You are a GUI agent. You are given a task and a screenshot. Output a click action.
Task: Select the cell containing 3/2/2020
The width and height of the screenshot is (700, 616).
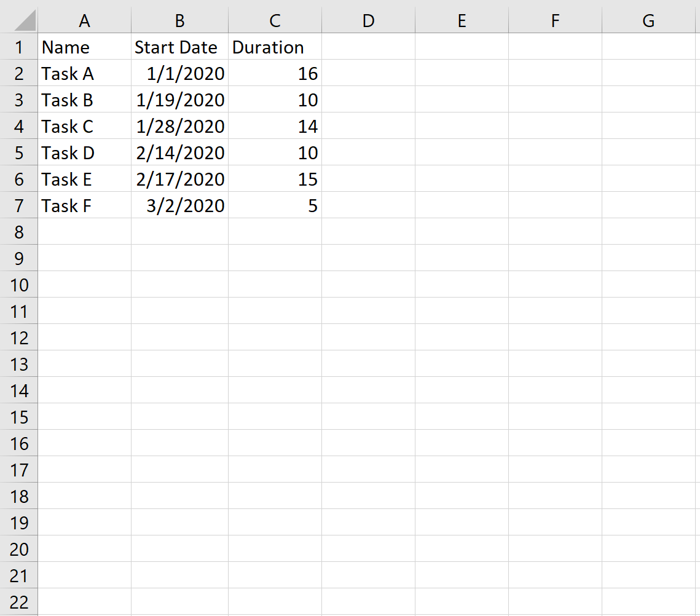pos(179,205)
